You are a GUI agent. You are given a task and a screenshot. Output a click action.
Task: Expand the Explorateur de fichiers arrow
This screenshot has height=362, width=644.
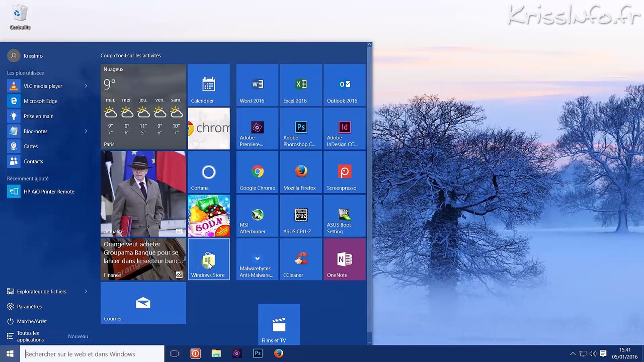click(86, 292)
